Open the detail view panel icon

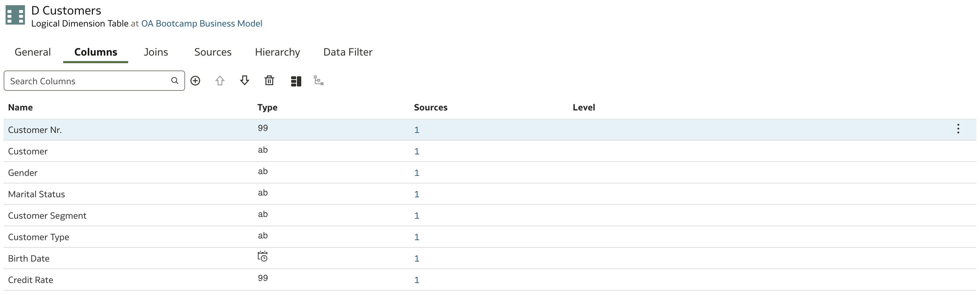[296, 81]
